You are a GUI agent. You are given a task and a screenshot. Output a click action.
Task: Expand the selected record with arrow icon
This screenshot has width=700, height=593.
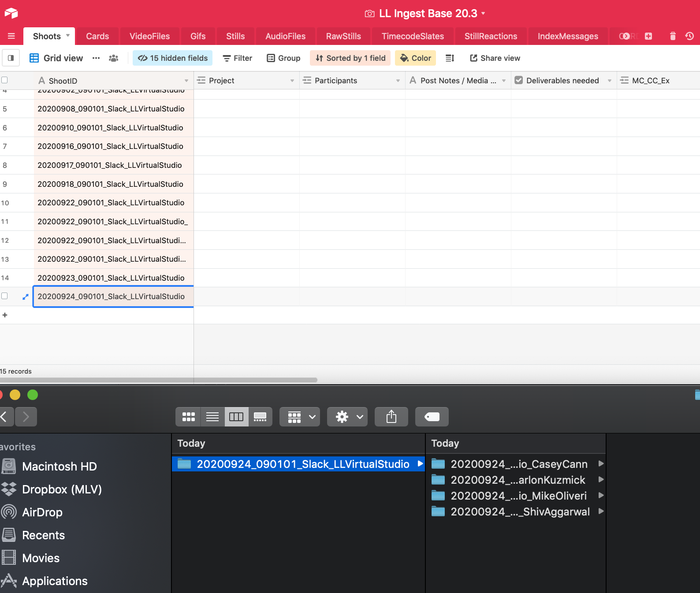click(x=26, y=297)
